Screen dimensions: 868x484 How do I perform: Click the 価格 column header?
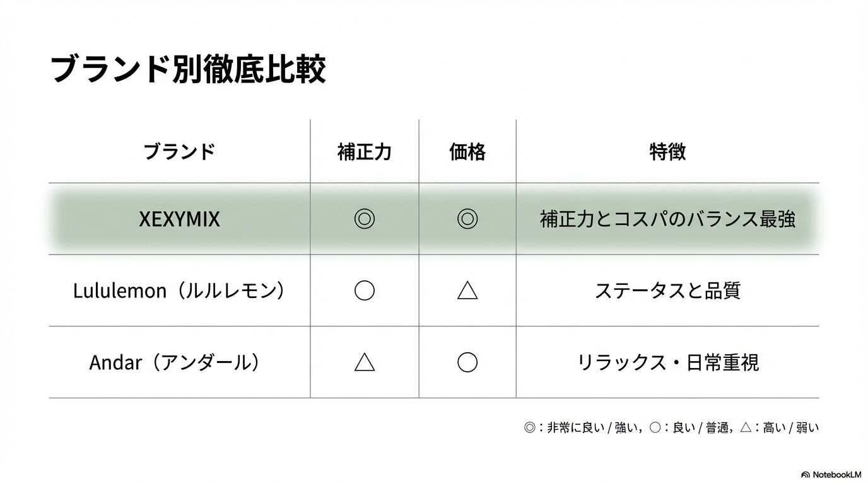coord(467,152)
